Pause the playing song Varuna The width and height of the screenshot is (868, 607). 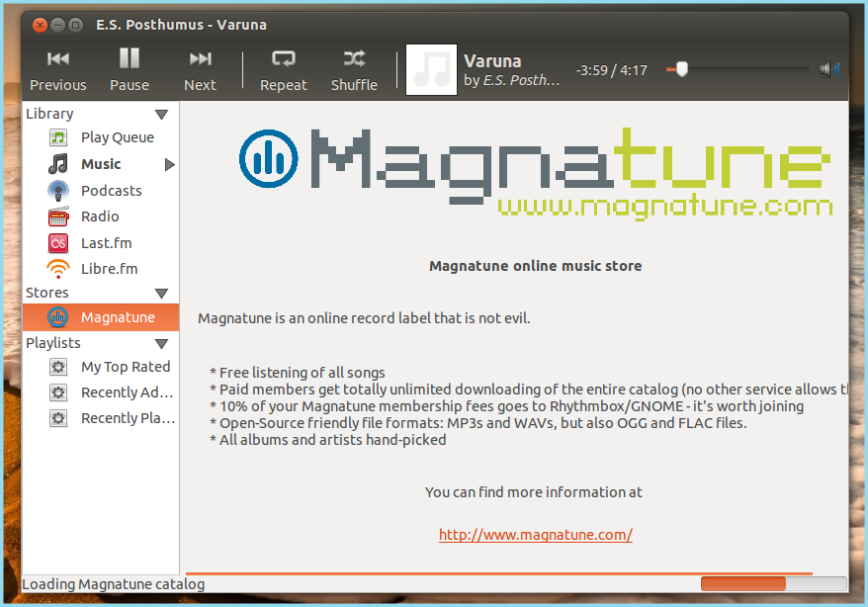129,70
